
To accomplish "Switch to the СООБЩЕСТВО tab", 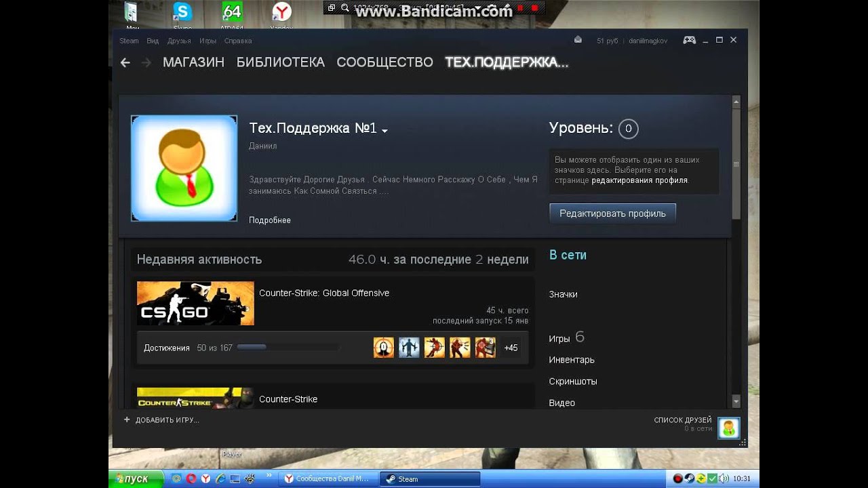I will 384,62.
